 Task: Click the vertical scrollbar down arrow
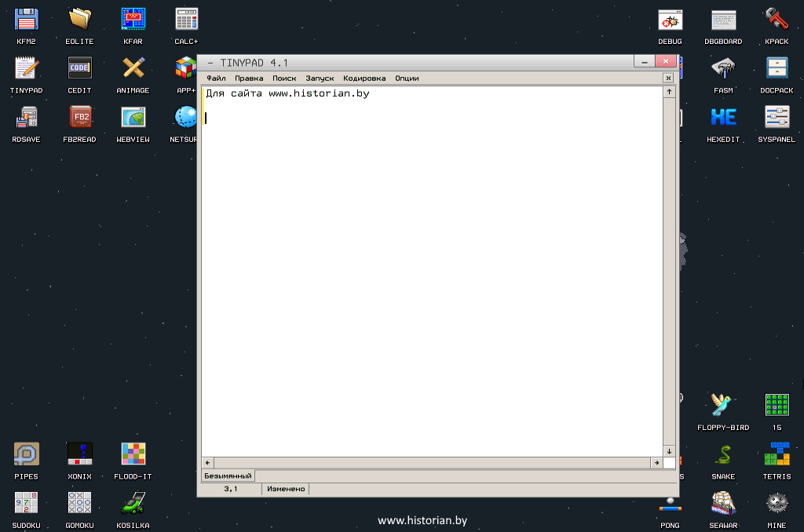(x=669, y=451)
